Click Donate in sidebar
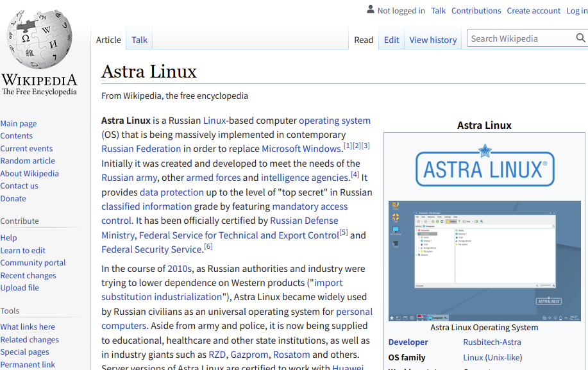This screenshot has width=588, height=370. [13, 199]
